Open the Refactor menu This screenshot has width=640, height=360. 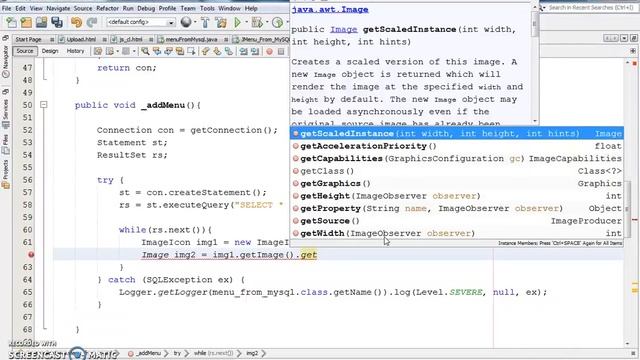(107, 8)
